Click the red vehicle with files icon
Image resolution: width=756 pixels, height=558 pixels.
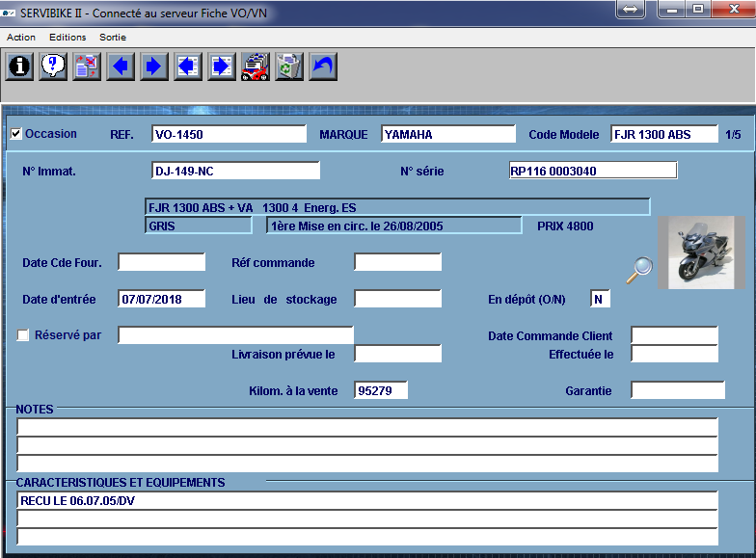pyautogui.click(x=255, y=66)
